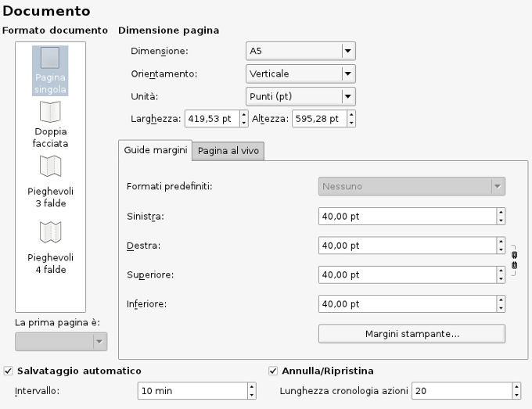532x409 pixels.
Task: Click into the Superiore margin field
Action: tap(408, 274)
